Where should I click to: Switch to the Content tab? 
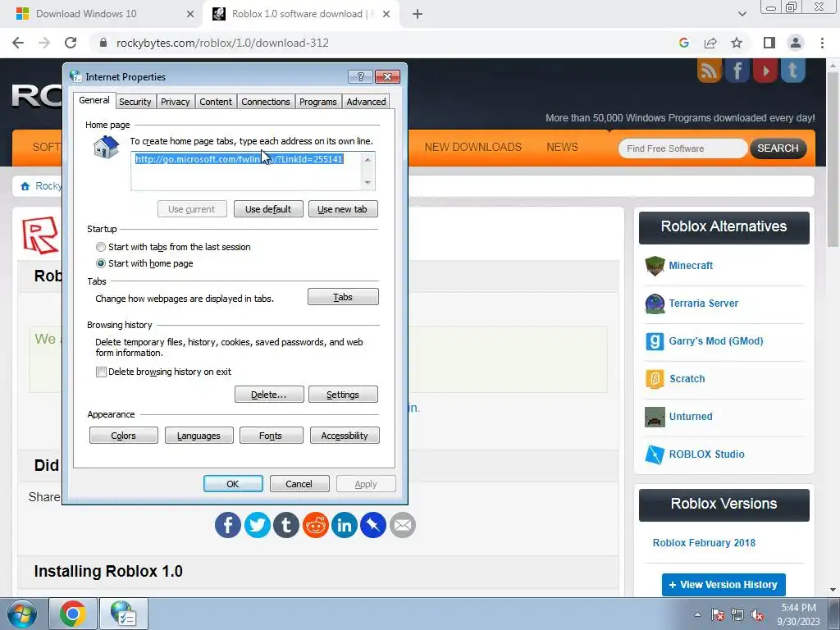[x=216, y=102]
